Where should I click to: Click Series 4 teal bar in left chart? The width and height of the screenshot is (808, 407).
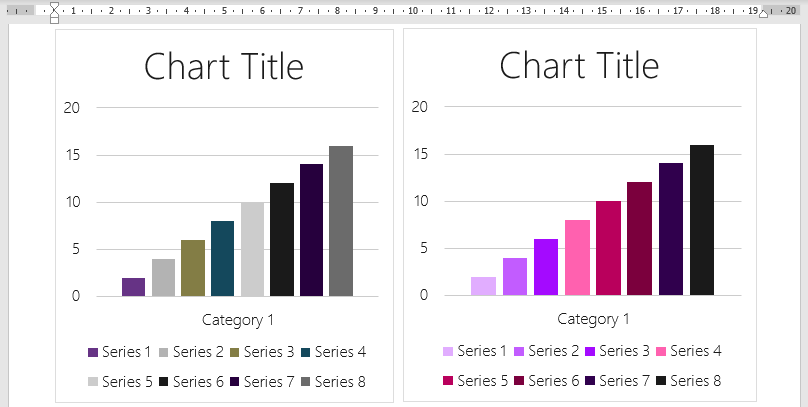223,259
